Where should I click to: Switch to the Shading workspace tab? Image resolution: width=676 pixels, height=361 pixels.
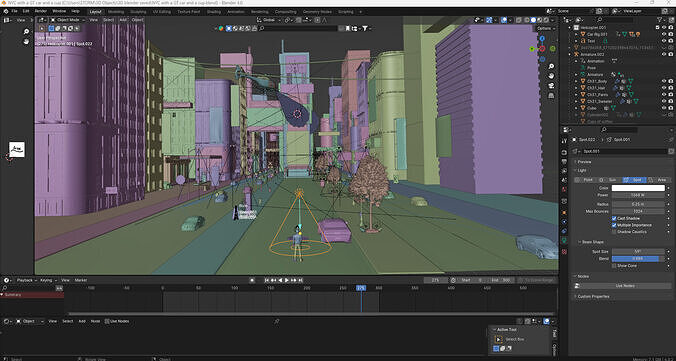point(214,12)
